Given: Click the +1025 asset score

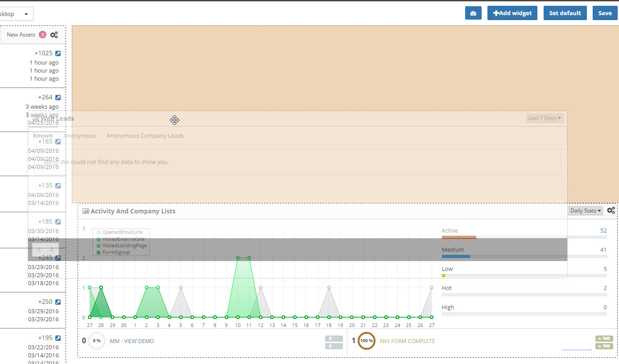Looking at the screenshot, I should pos(44,53).
